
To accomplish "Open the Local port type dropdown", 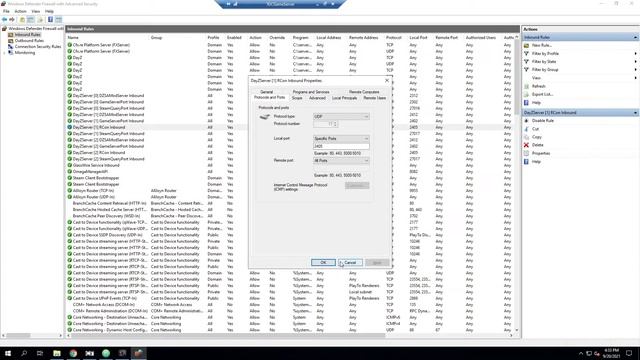I will [x=341, y=139].
